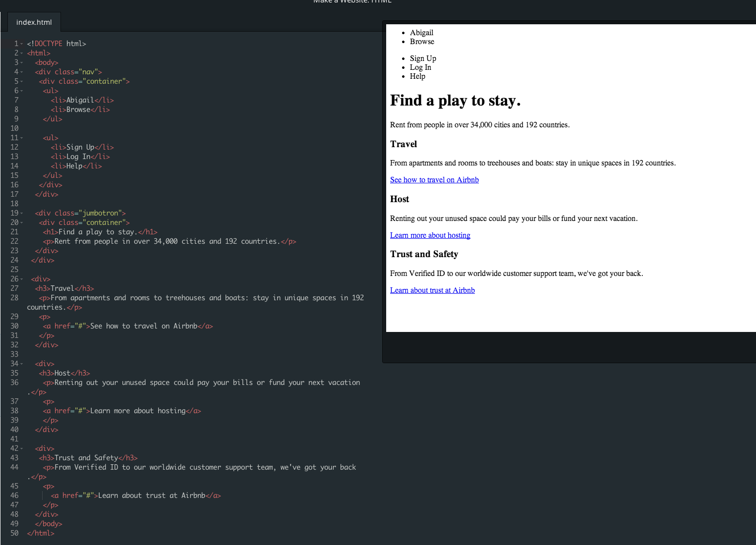Fold the html tag at line 2
The height and width of the screenshot is (545, 756).
22,53
